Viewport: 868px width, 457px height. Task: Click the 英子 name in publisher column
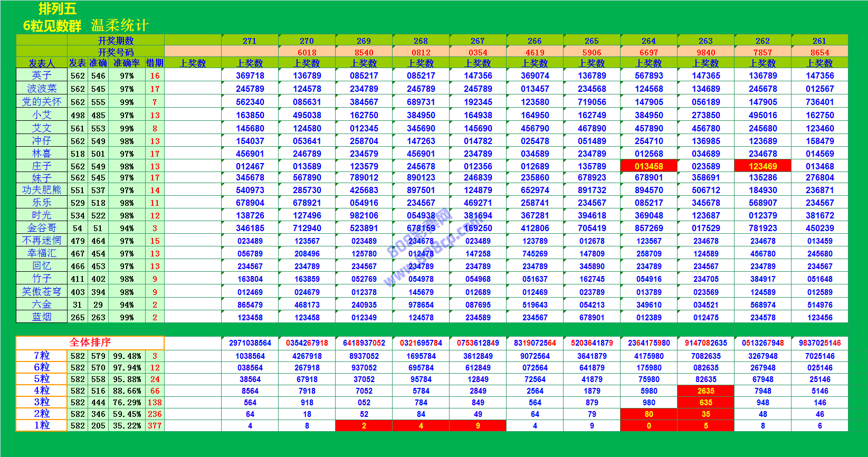point(41,75)
